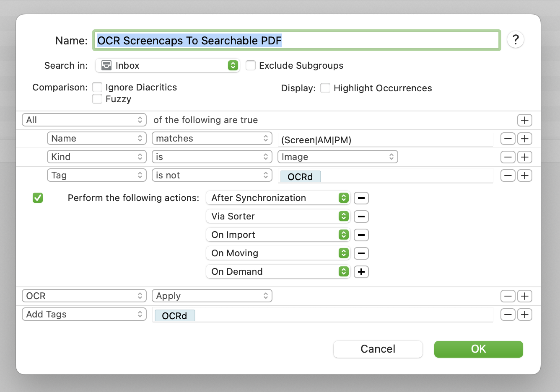This screenshot has width=560, height=392.
Task: Add an action after Add Tags row
Action: [x=524, y=315]
